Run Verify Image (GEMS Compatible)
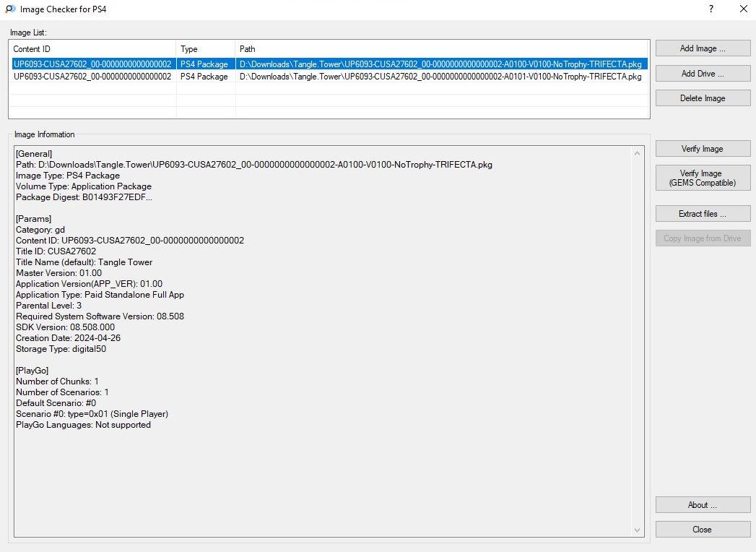The height and width of the screenshot is (552, 756). (703, 178)
